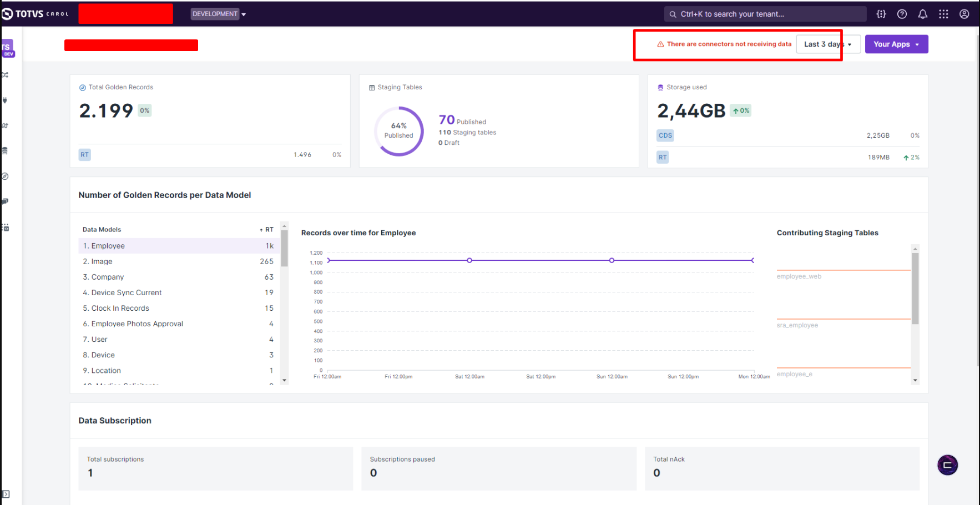980x505 pixels.
Task: Click the Ctrl+K tenant search field
Action: [x=765, y=14]
